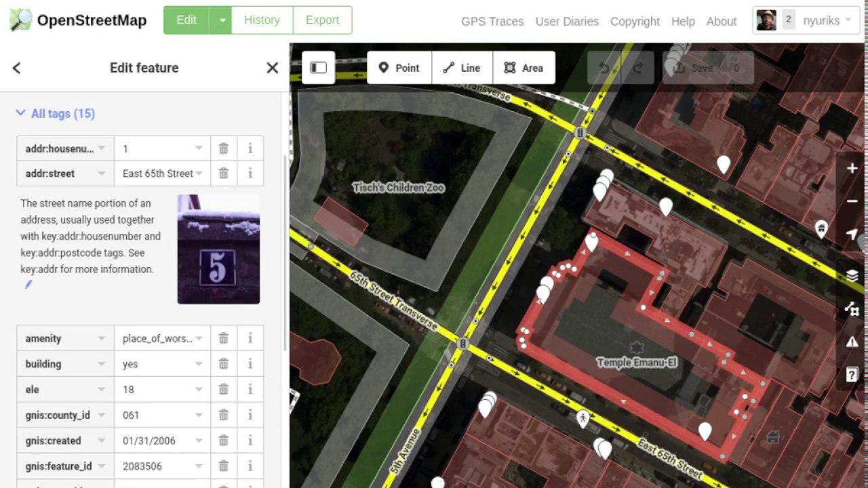868x488 pixels.
Task: Show my location on map
Action: tap(852, 235)
